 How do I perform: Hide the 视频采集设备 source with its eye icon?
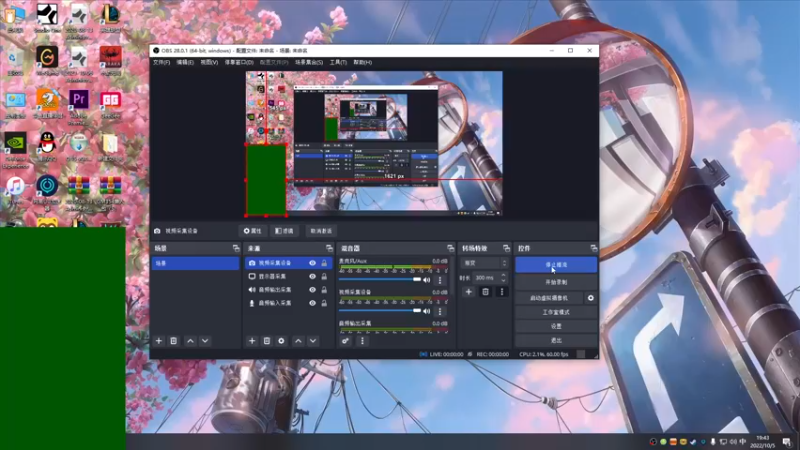pyautogui.click(x=312, y=263)
